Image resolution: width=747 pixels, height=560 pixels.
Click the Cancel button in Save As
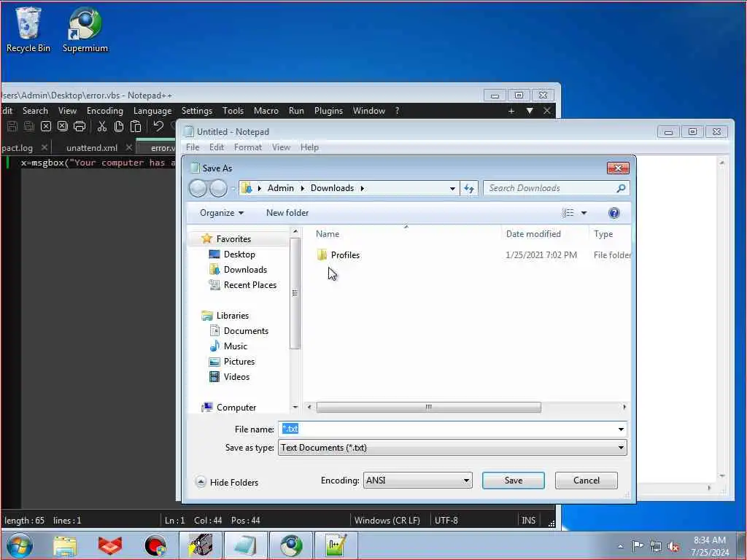coord(587,481)
